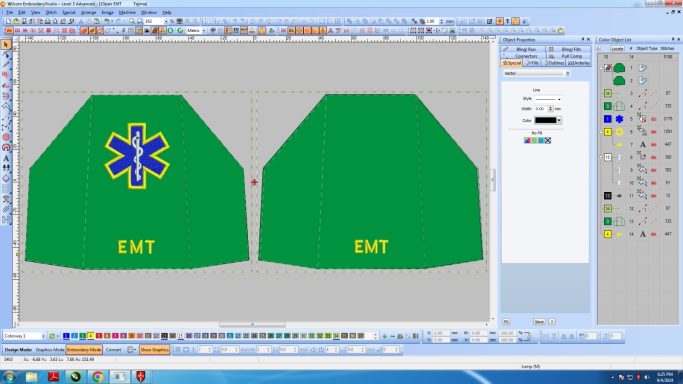The height and width of the screenshot is (384, 683).
Task: Expand the zoom factor dropdown
Action: click(166, 21)
